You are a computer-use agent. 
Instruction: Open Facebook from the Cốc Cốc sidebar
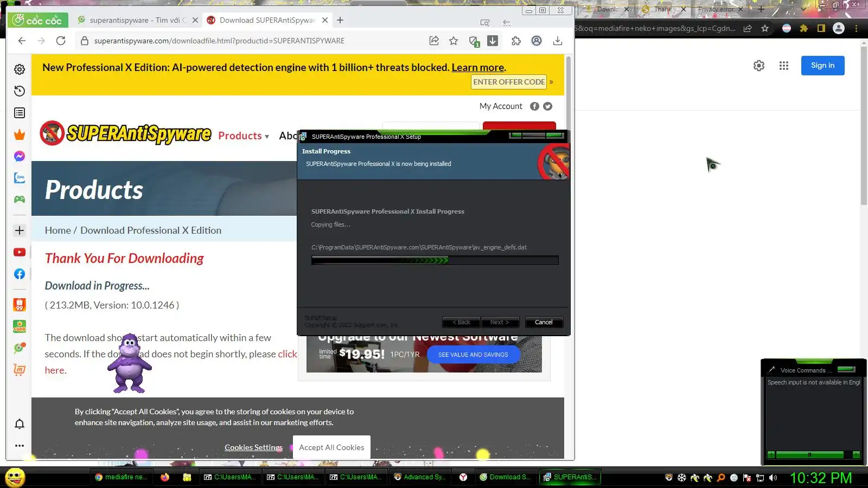pyautogui.click(x=20, y=274)
